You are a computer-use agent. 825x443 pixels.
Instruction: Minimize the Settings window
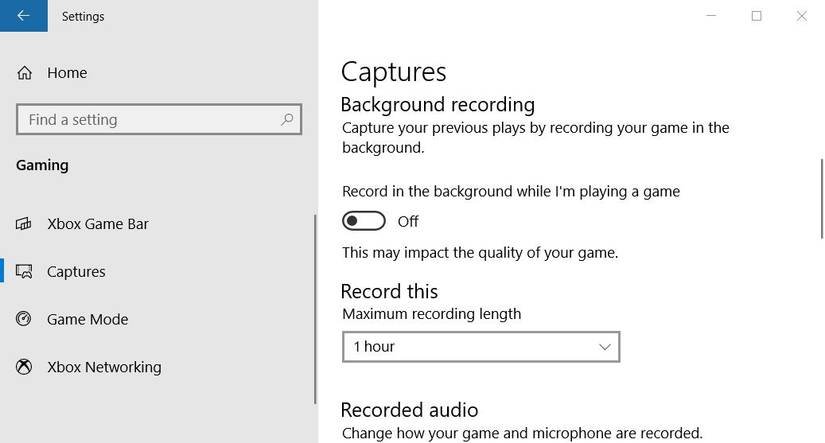(x=711, y=16)
